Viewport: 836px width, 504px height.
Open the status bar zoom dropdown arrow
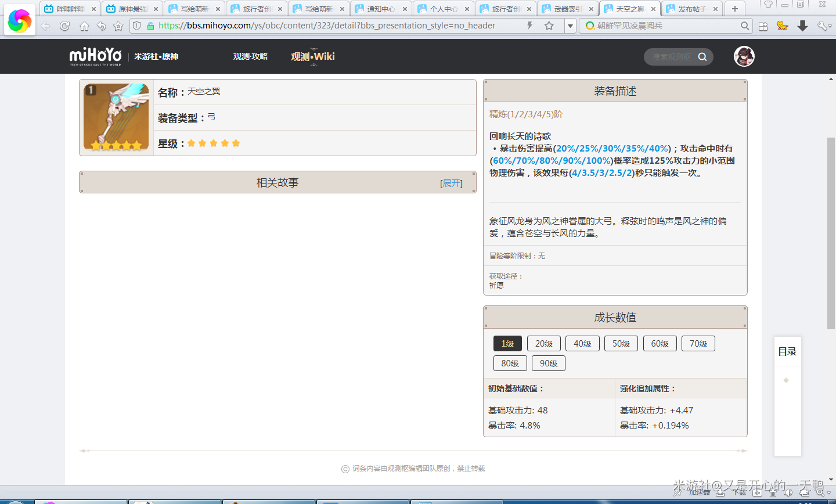[830, 493]
